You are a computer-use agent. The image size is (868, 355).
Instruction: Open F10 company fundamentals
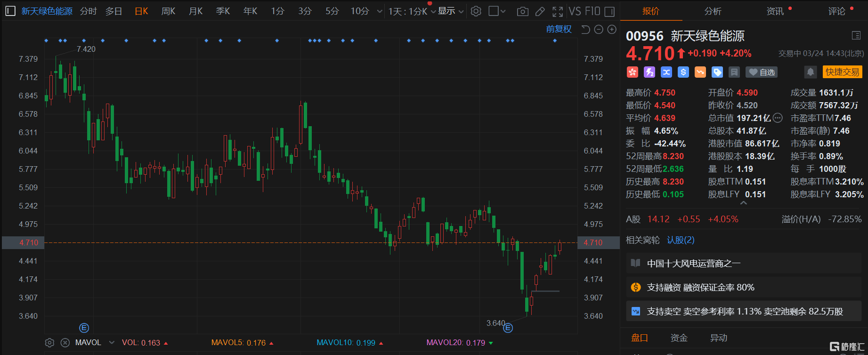592,11
